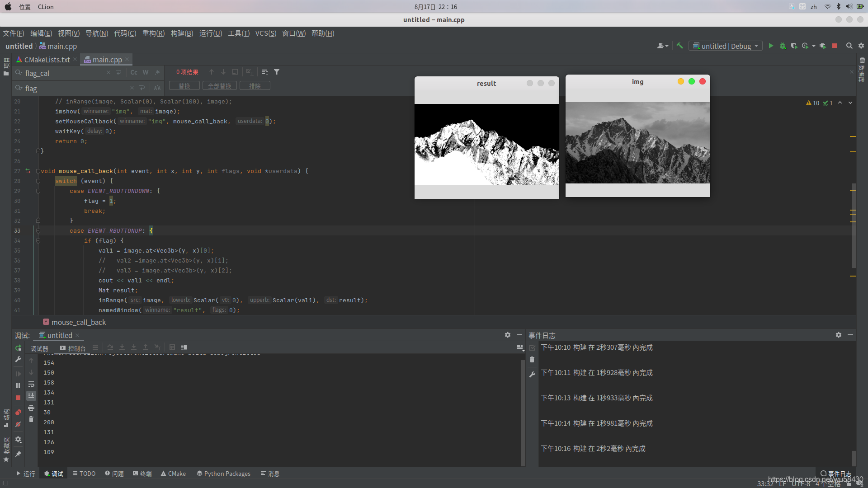Click the Build hammer icon
This screenshot has width=868, height=488.
[x=679, y=46]
